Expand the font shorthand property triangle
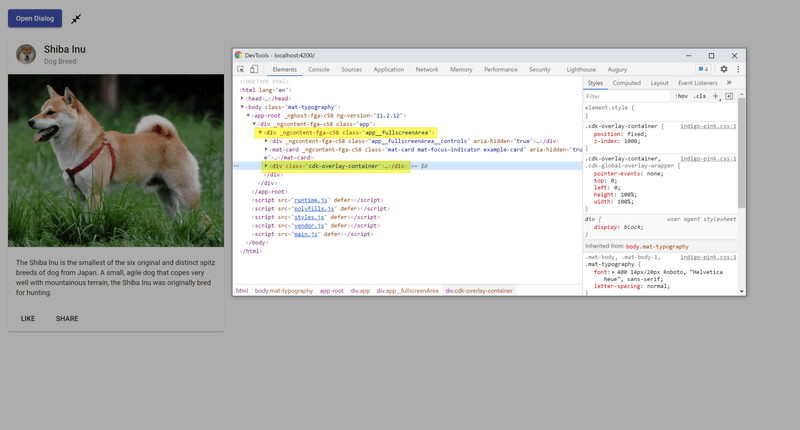 click(x=613, y=272)
